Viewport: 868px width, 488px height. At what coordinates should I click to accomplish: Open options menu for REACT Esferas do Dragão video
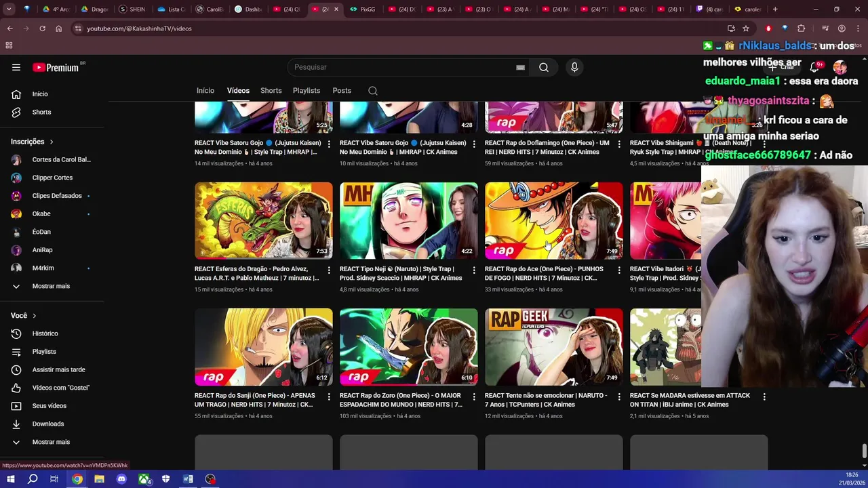pos(329,270)
